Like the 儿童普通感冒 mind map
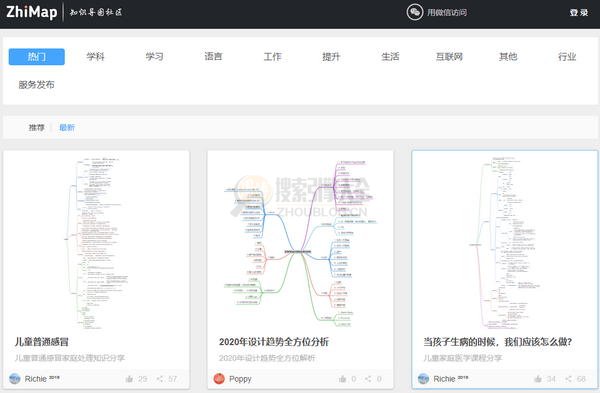Image resolution: width=600 pixels, height=393 pixels. coord(129,379)
